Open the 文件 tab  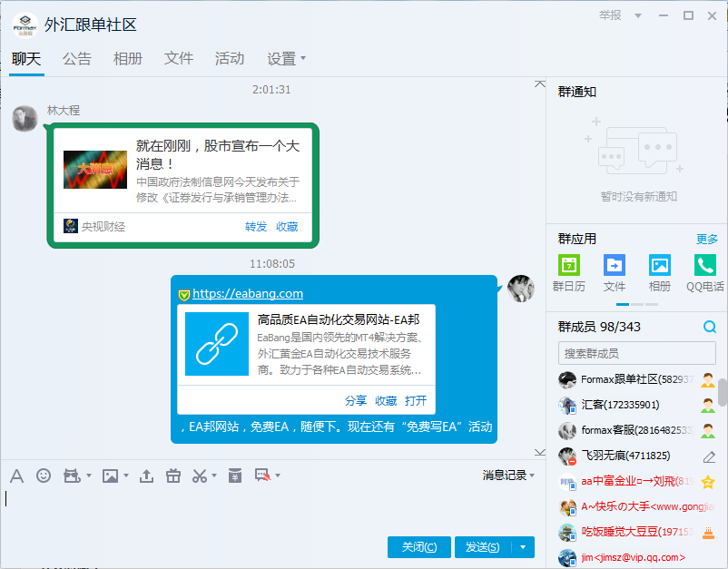click(178, 58)
